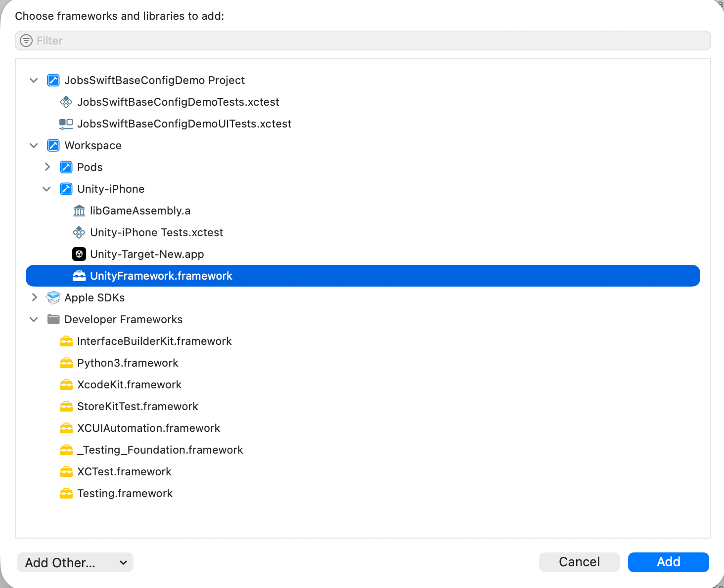This screenshot has width=724, height=588.
Task: Click the Add button
Action: 669,562
